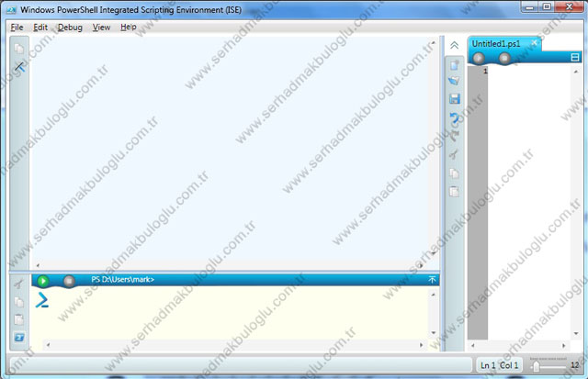Close the Untitled1.ps1 tab
588x379 pixels.
pos(535,43)
